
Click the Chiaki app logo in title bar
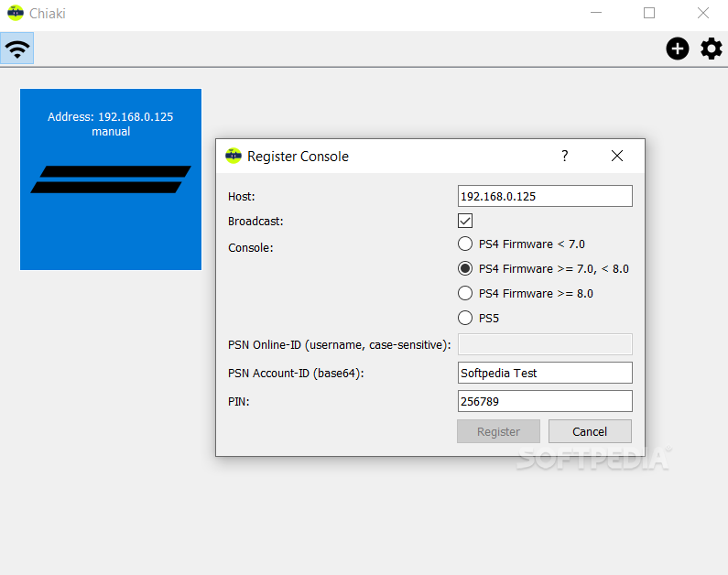point(16,13)
